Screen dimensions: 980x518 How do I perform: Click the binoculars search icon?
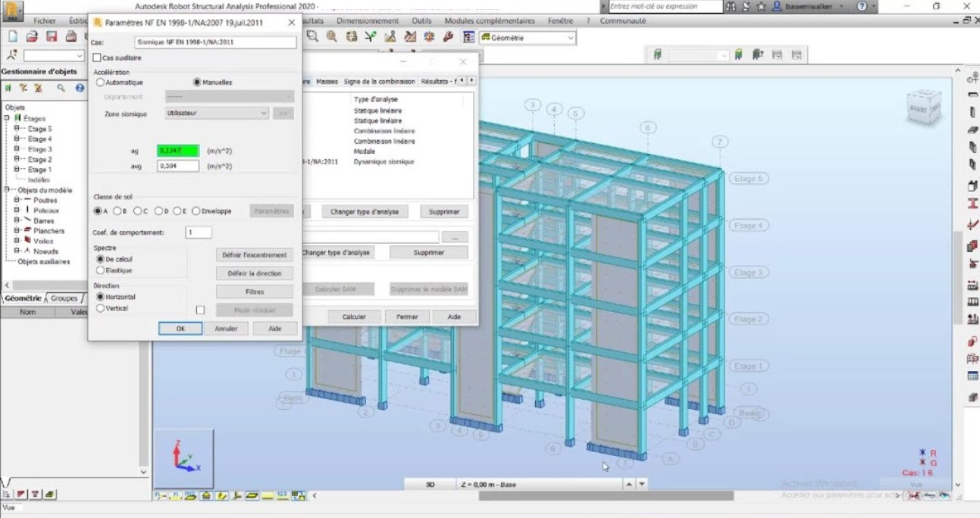pos(730,6)
